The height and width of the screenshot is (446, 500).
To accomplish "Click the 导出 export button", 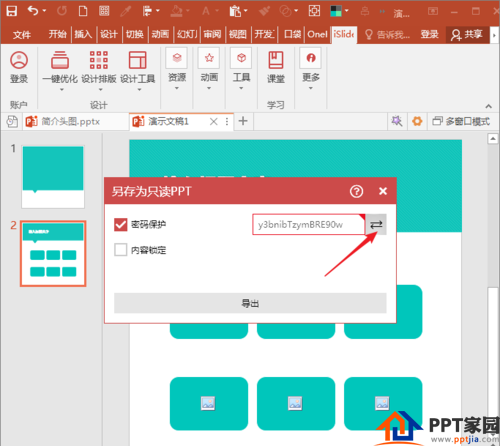I will click(x=250, y=303).
